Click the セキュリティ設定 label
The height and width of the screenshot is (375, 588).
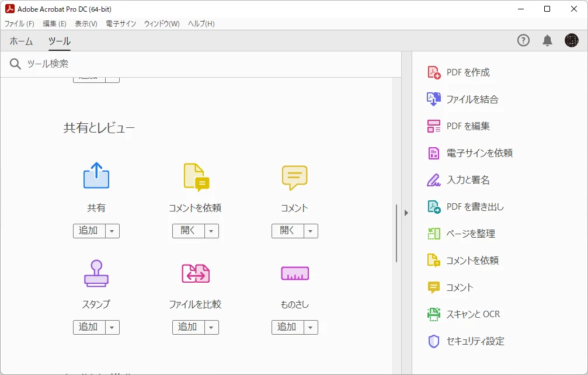click(475, 341)
